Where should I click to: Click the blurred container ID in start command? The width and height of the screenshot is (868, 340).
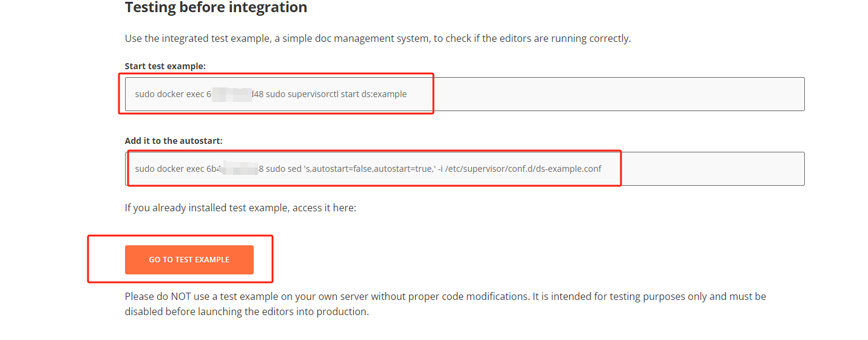[x=234, y=94]
